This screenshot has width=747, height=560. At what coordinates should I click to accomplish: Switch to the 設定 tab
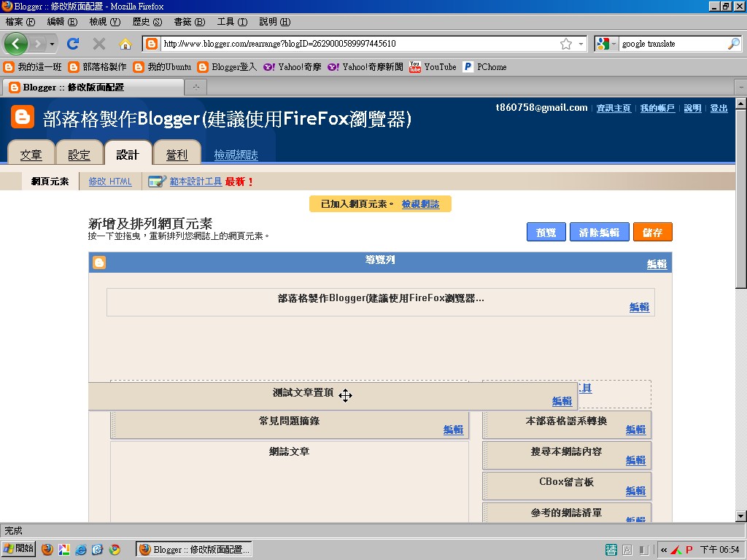79,153
